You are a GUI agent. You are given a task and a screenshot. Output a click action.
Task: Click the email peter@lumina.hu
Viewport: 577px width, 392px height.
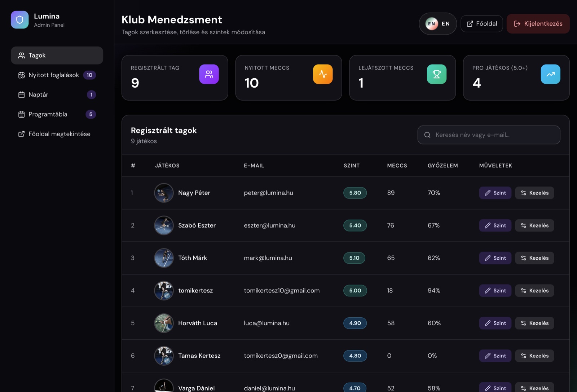click(x=268, y=193)
